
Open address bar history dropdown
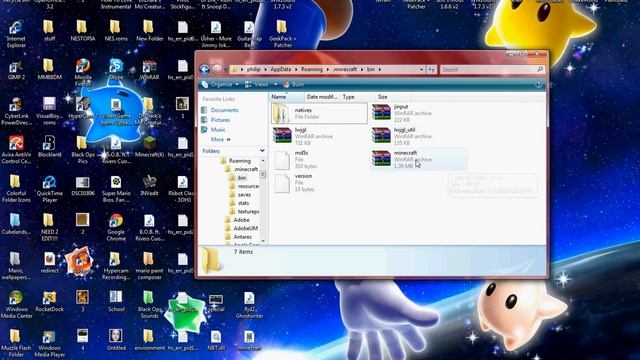coord(421,70)
